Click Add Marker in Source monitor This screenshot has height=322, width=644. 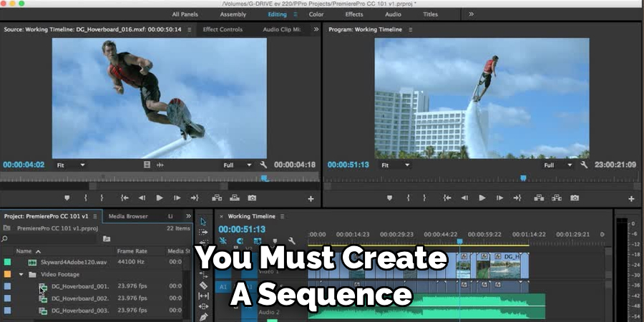click(x=67, y=198)
